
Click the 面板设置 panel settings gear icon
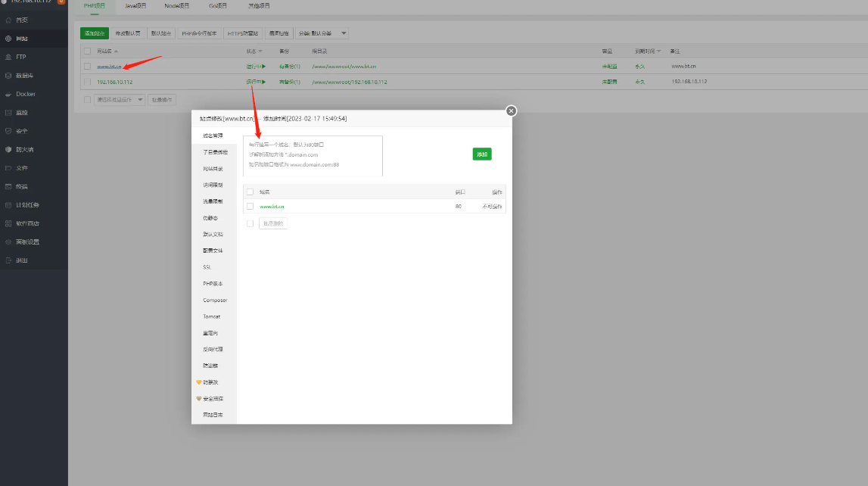coord(8,242)
